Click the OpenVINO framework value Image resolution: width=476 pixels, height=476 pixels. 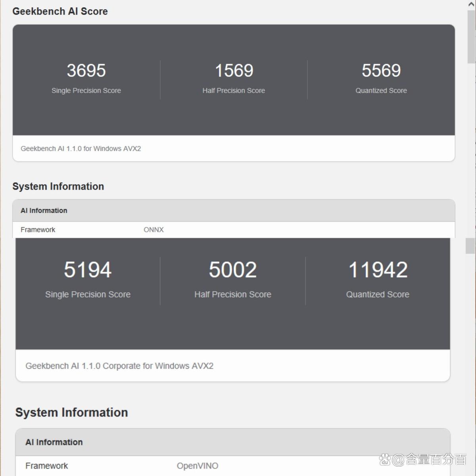(x=198, y=466)
